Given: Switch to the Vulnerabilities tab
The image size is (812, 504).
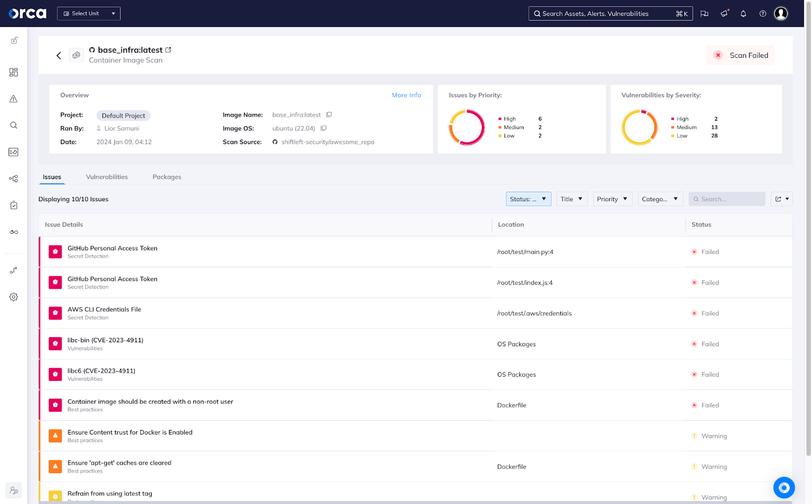Looking at the screenshot, I should (x=107, y=176).
